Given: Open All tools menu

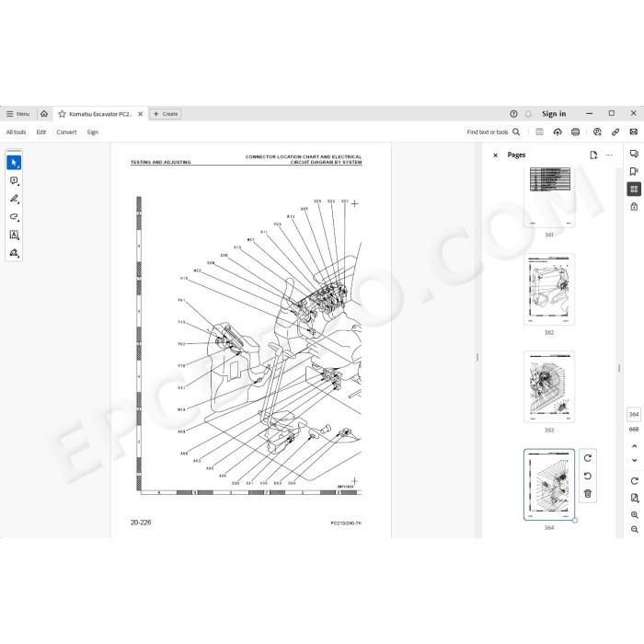Looking at the screenshot, I should [x=16, y=132].
